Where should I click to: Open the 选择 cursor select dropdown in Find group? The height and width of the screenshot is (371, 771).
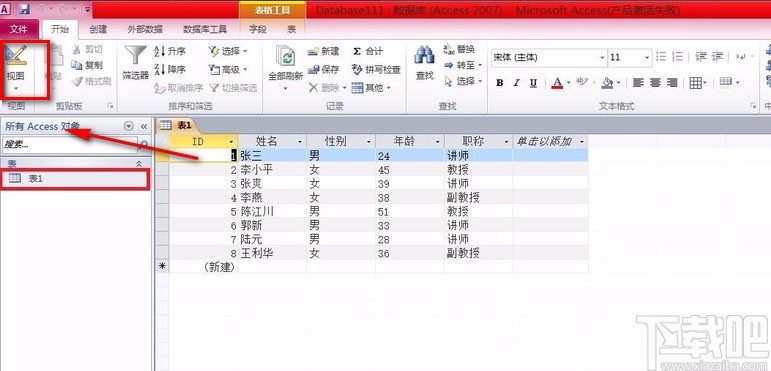(x=463, y=81)
